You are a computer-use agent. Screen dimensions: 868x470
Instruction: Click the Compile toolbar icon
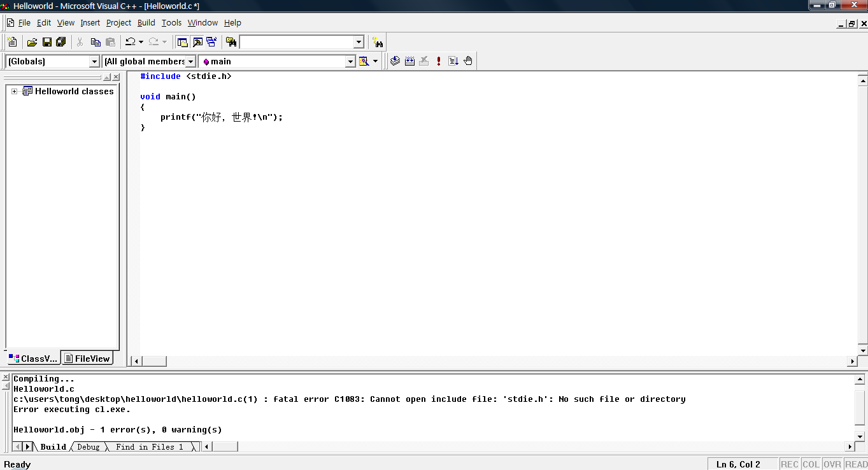pyautogui.click(x=395, y=61)
